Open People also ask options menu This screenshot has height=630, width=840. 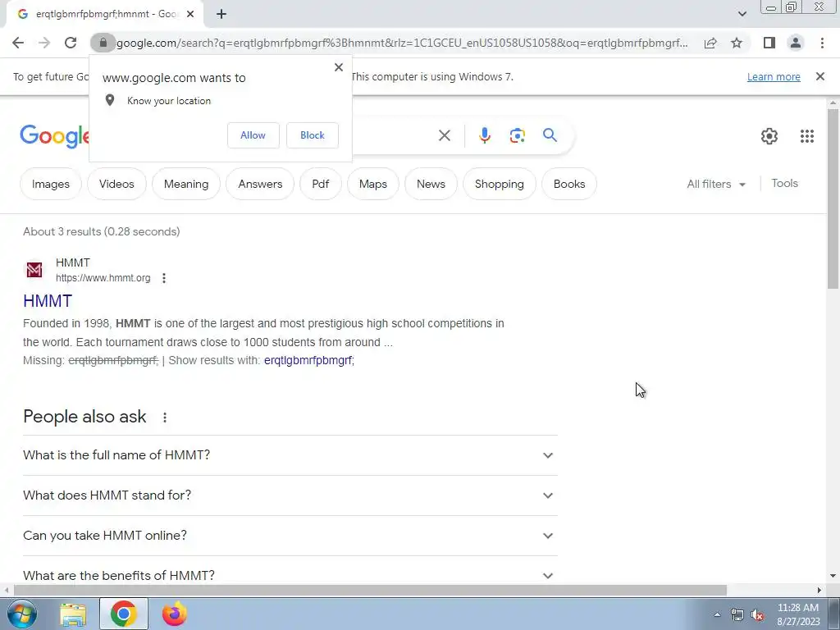click(164, 418)
